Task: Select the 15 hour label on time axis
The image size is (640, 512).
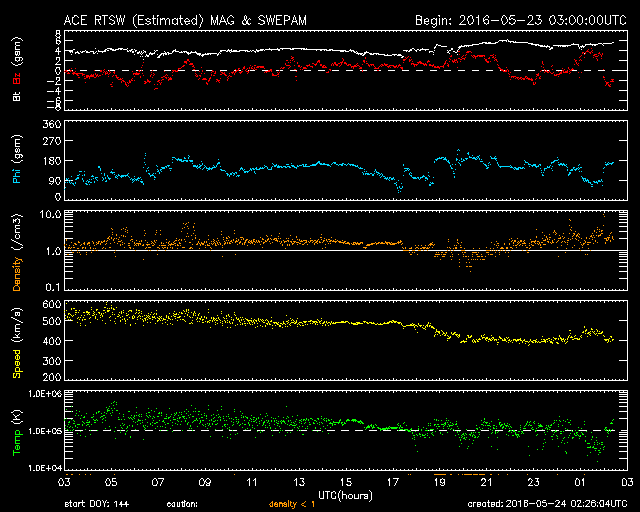Action: [346, 482]
